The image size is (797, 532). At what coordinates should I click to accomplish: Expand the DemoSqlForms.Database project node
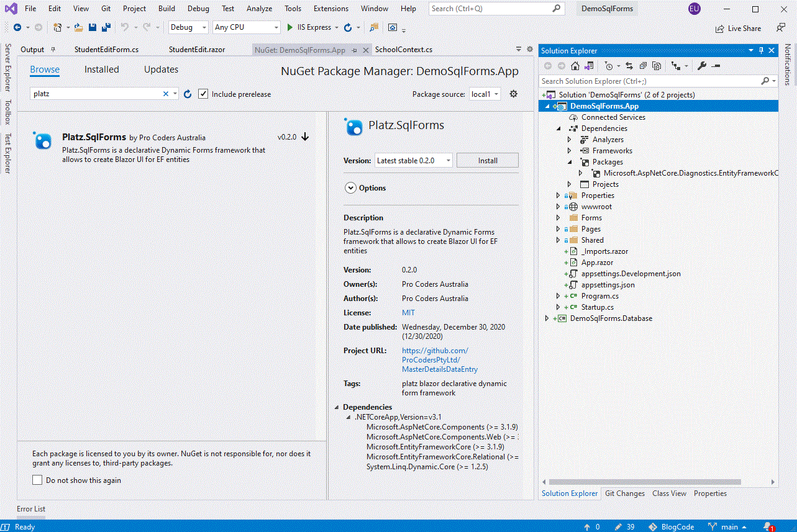[x=547, y=318]
